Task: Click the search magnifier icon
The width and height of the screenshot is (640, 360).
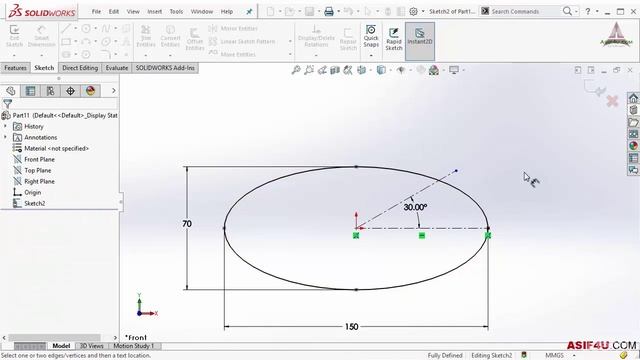Action: [x=567, y=11]
